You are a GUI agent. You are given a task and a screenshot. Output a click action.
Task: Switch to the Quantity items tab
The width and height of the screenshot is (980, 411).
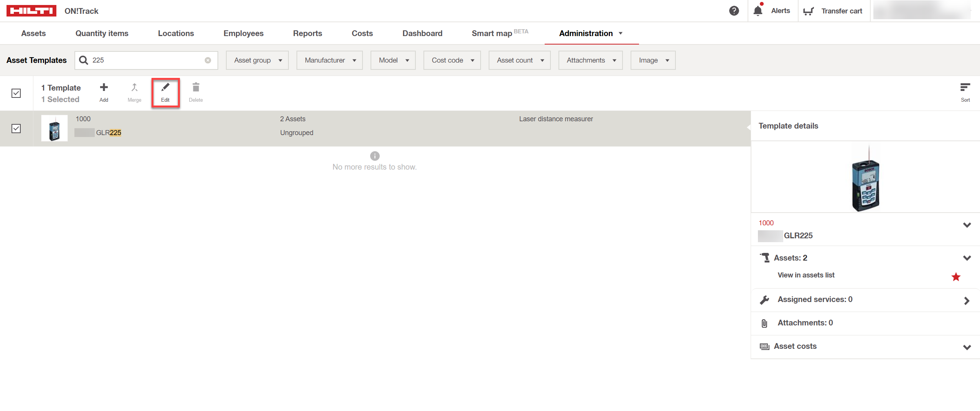(102, 33)
